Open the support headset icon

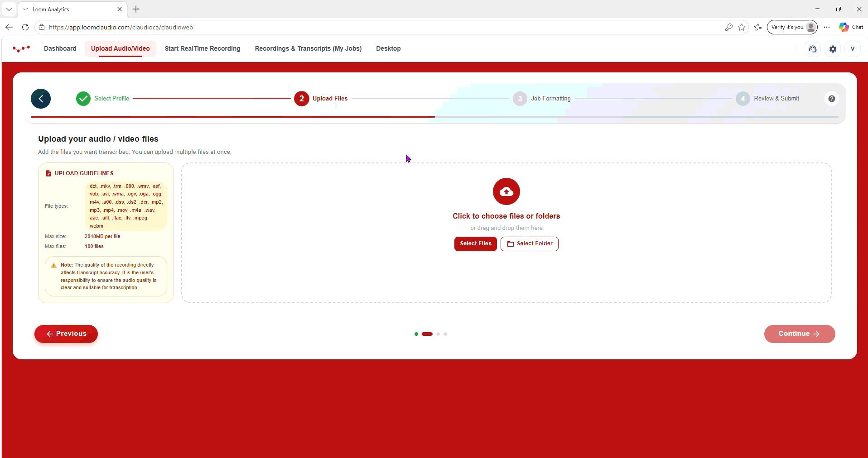(813, 49)
